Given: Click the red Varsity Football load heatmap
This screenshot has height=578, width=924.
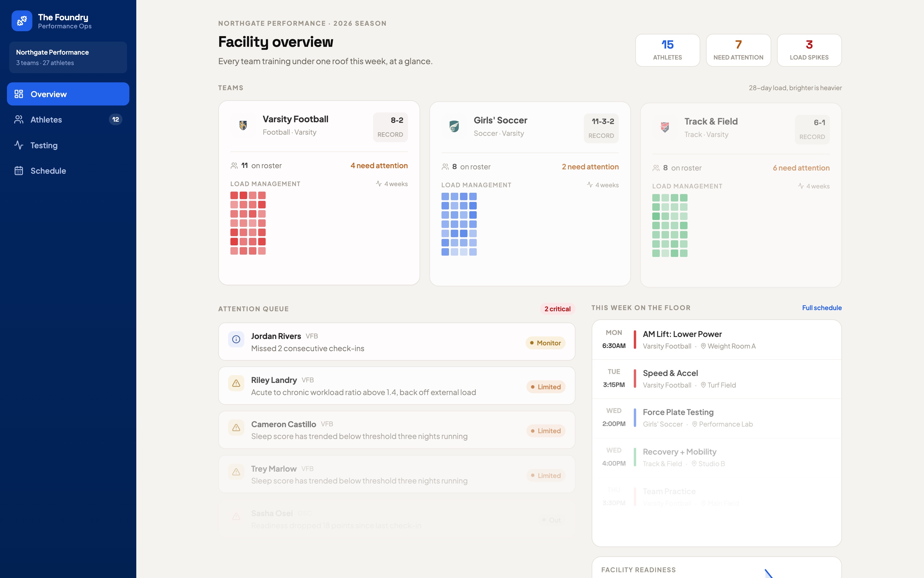Looking at the screenshot, I should (248, 223).
